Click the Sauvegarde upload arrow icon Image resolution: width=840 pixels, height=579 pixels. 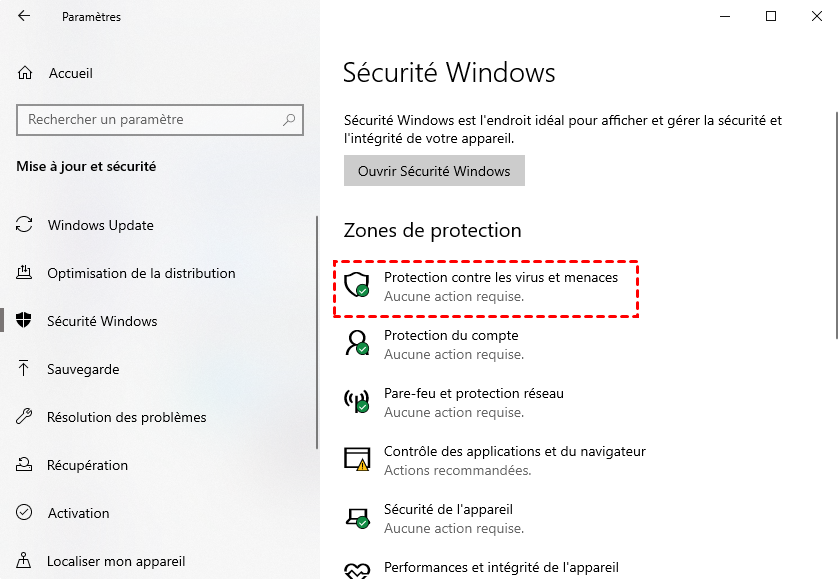[25, 369]
